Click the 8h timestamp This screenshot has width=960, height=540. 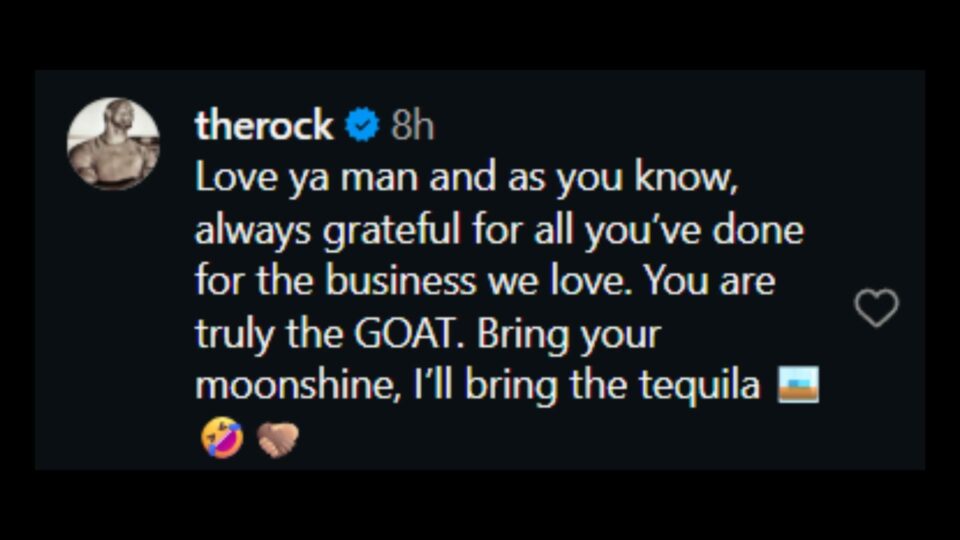[412, 126]
